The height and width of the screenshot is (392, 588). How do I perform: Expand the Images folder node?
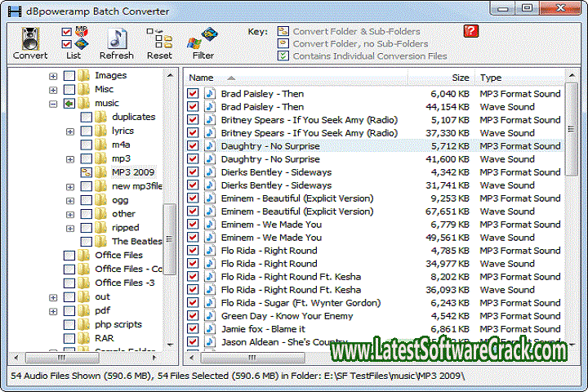(x=54, y=76)
